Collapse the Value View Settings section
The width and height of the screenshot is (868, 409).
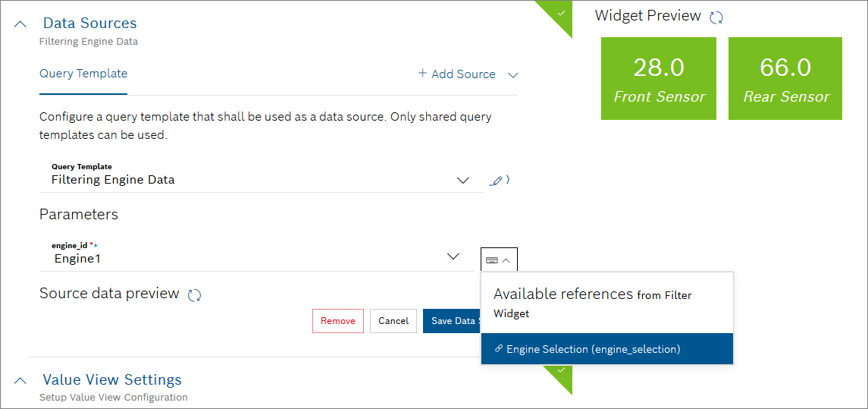click(x=20, y=380)
